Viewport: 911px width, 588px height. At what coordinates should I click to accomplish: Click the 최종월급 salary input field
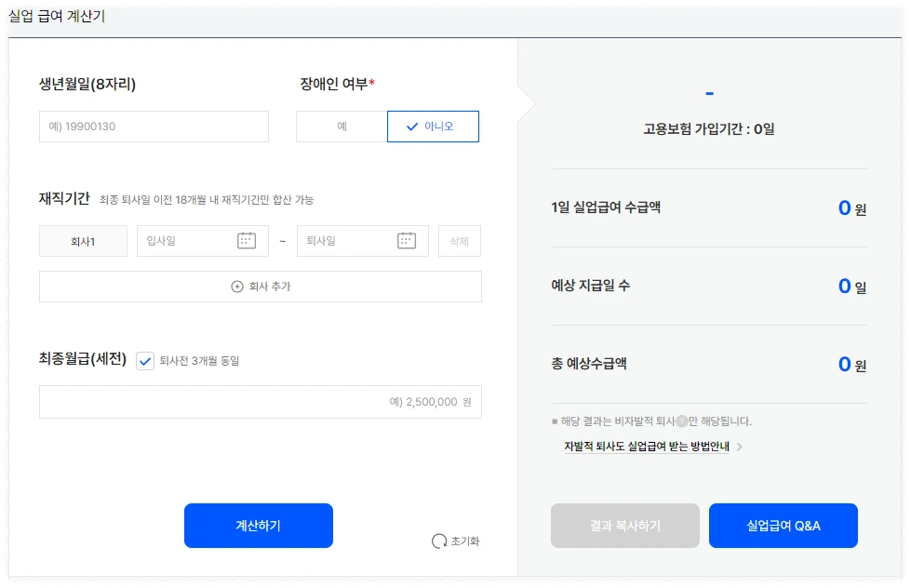[x=260, y=401]
